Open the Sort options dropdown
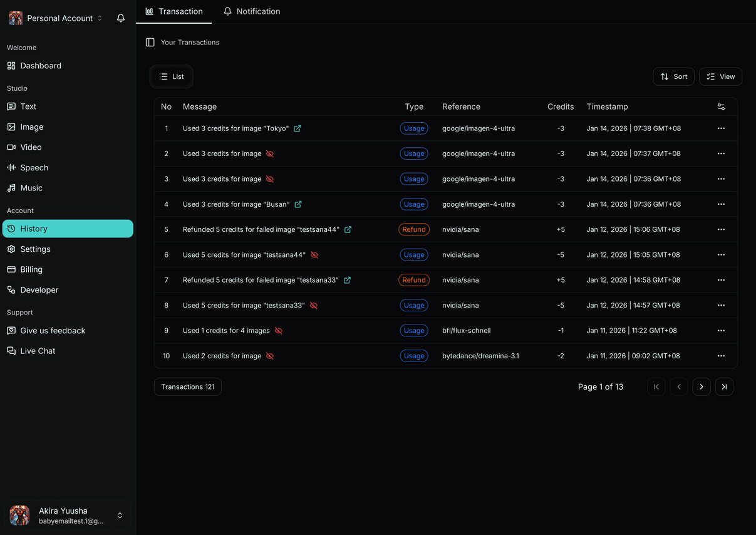The width and height of the screenshot is (756, 535). click(673, 76)
